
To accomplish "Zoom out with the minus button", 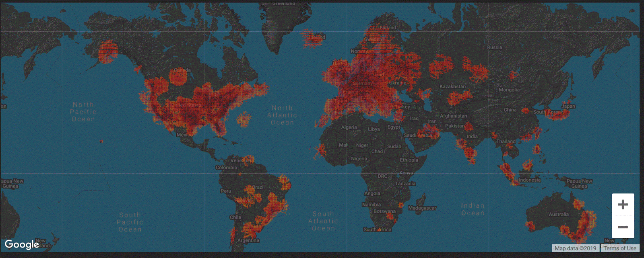I will (623, 227).
